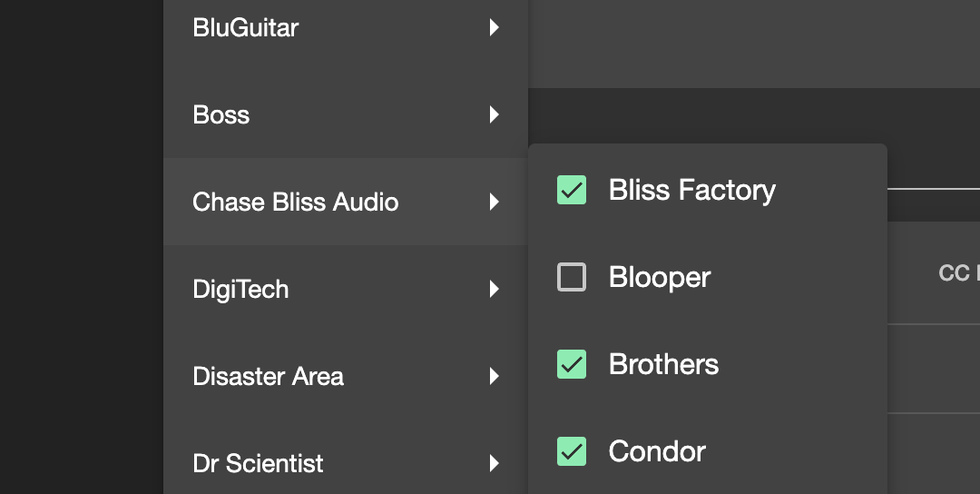
Task: Click the submenu arrow beside BluGuitar
Action: [x=495, y=28]
